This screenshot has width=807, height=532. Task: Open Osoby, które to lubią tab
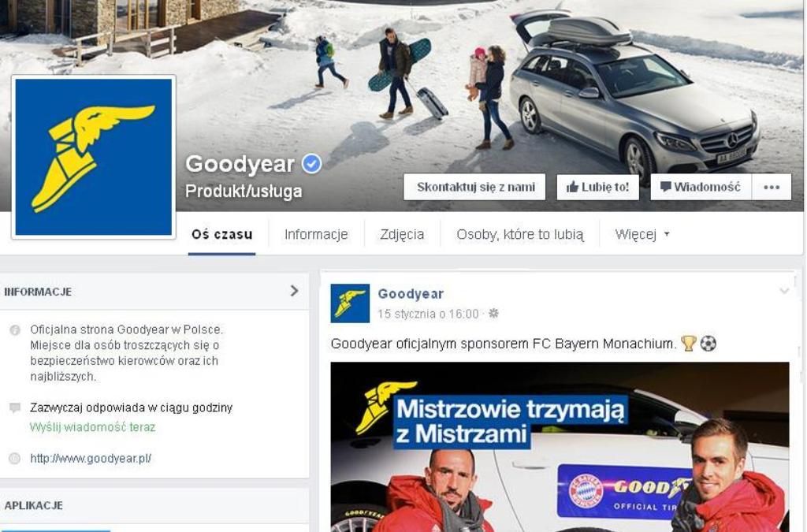tap(520, 235)
